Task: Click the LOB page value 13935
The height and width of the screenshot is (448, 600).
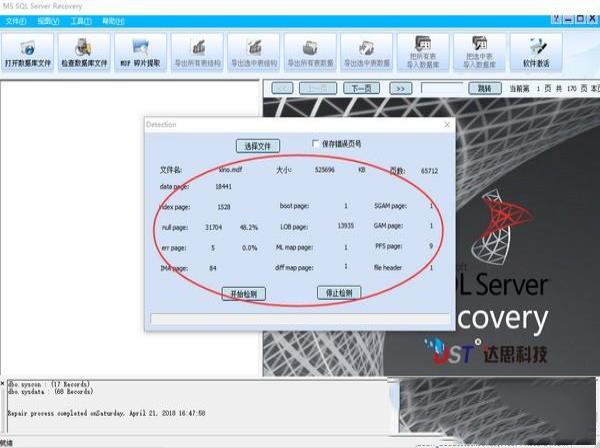Action: [x=346, y=226]
